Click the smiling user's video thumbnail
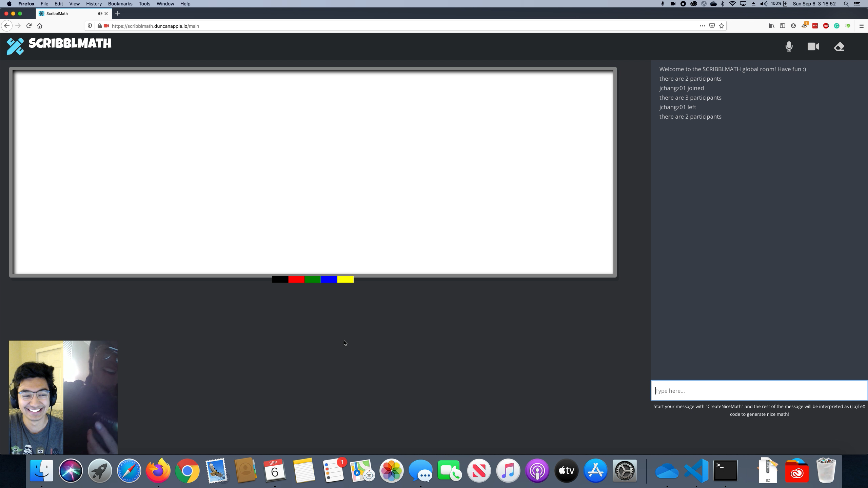The image size is (868, 488). click(36, 397)
